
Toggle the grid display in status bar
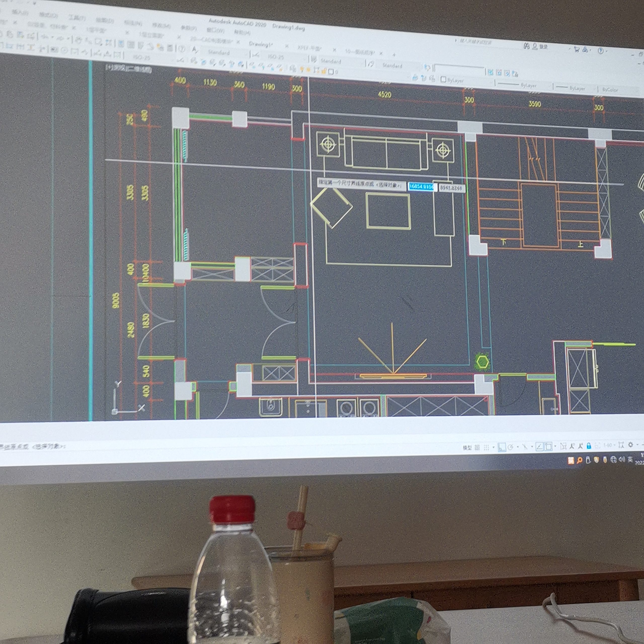coord(477,448)
